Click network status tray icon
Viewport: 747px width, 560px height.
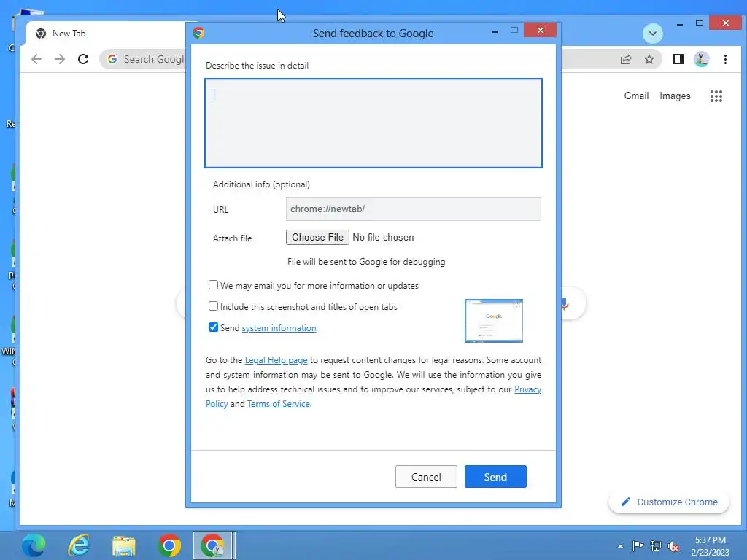pos(656,545)
